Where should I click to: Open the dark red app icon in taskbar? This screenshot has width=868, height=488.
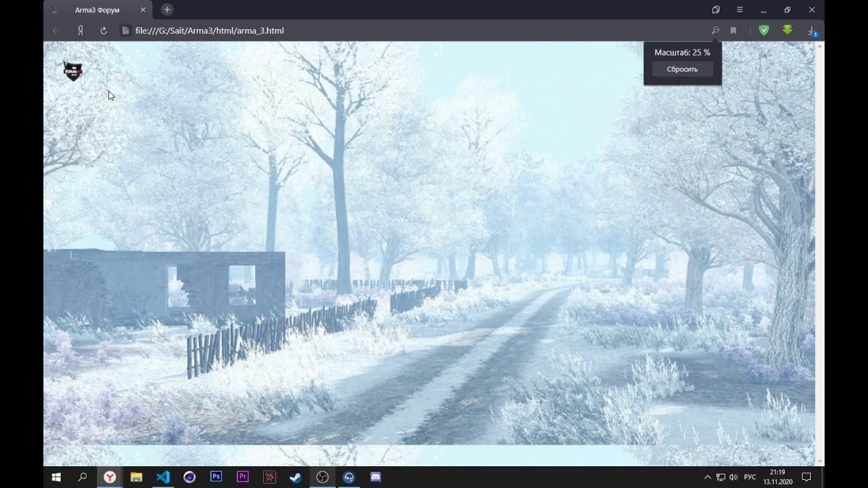269,477
